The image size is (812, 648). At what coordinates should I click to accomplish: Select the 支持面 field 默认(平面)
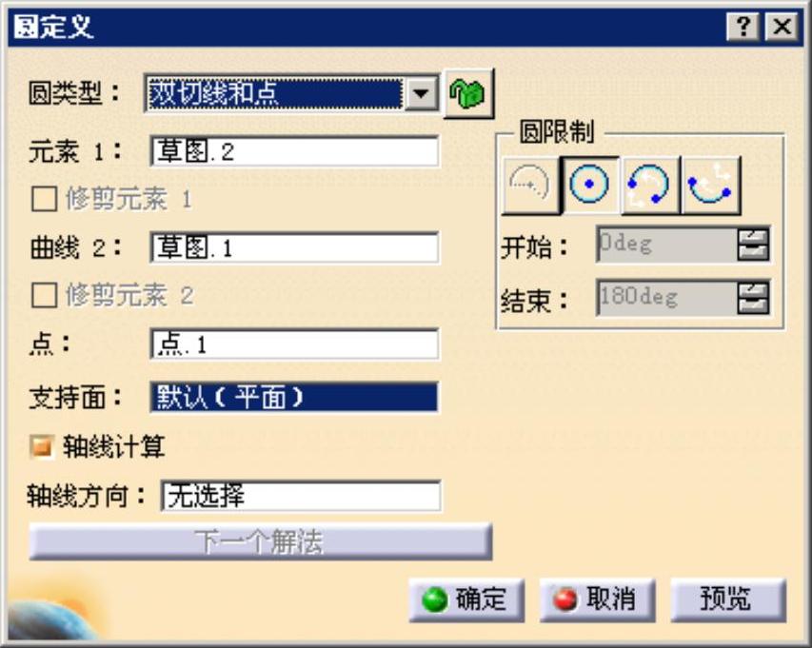(x=295, y=397)
